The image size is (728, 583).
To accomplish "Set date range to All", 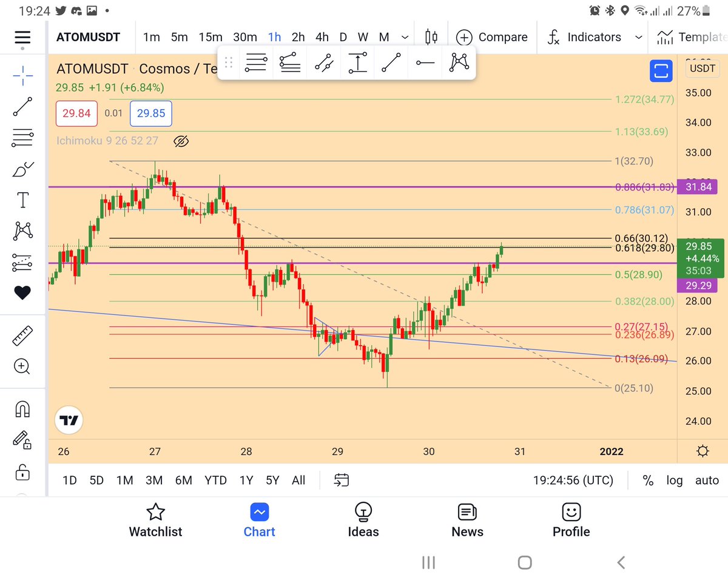I will 298,480.
